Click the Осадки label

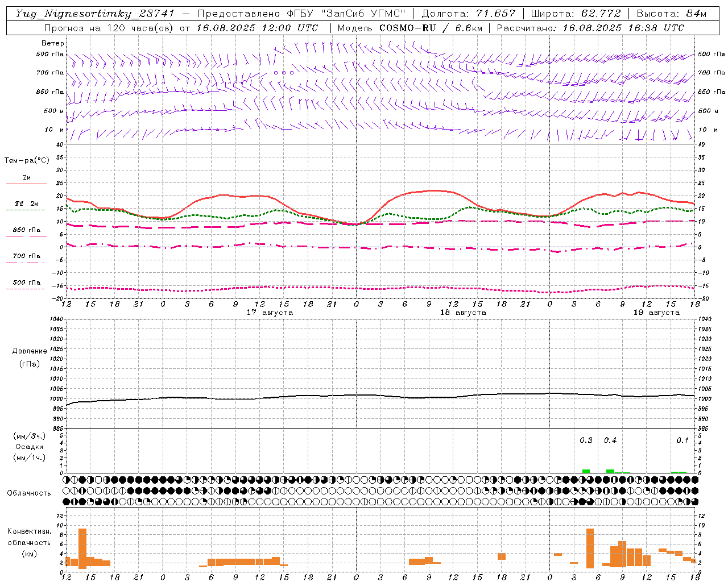[29, 447]
